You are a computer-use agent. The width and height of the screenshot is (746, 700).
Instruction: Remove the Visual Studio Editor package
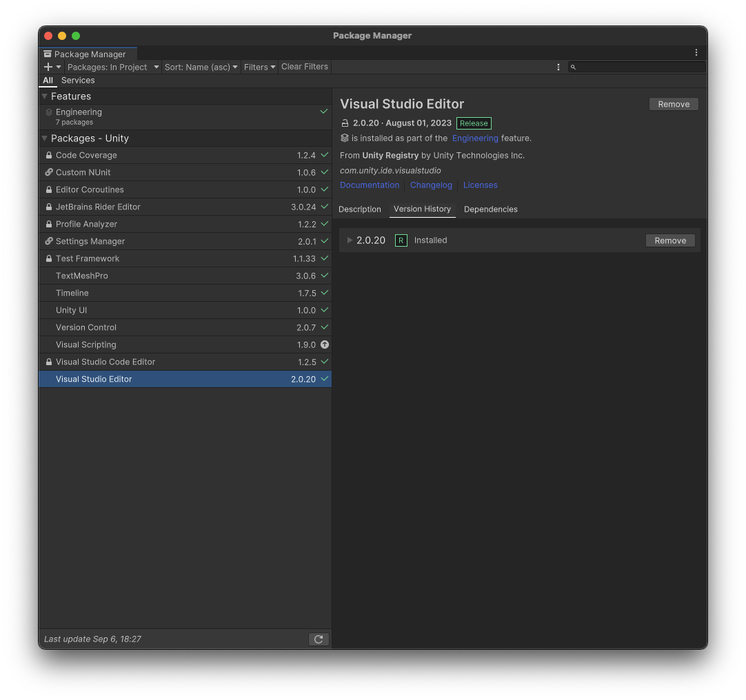[673, 104]
